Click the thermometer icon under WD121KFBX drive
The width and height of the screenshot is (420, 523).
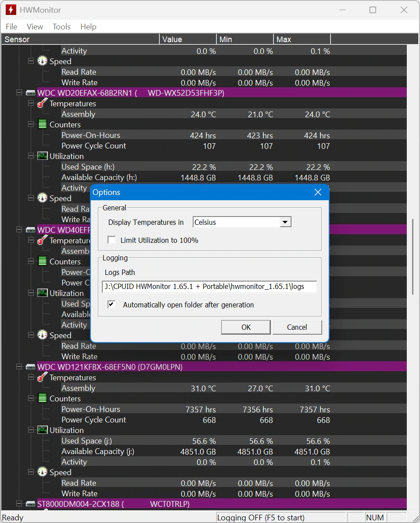click(42, 377)
